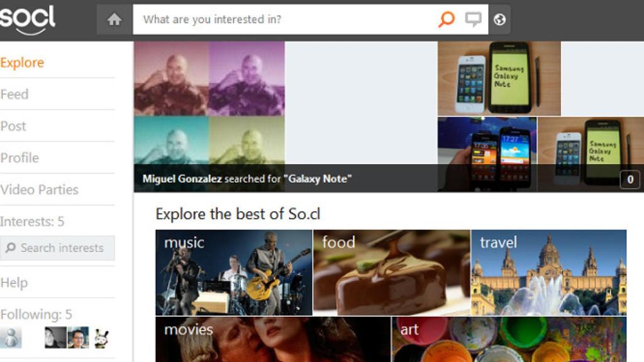Open the food category tile
The image size is (644, 362).
(391, 273)
